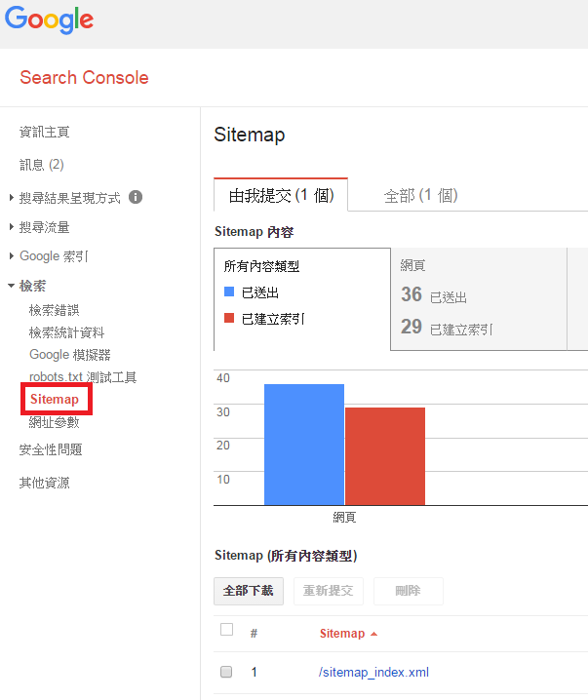
Task: Toggle select-all checkbox in table header
Action: pyautogui.click(x=227, y=630)
